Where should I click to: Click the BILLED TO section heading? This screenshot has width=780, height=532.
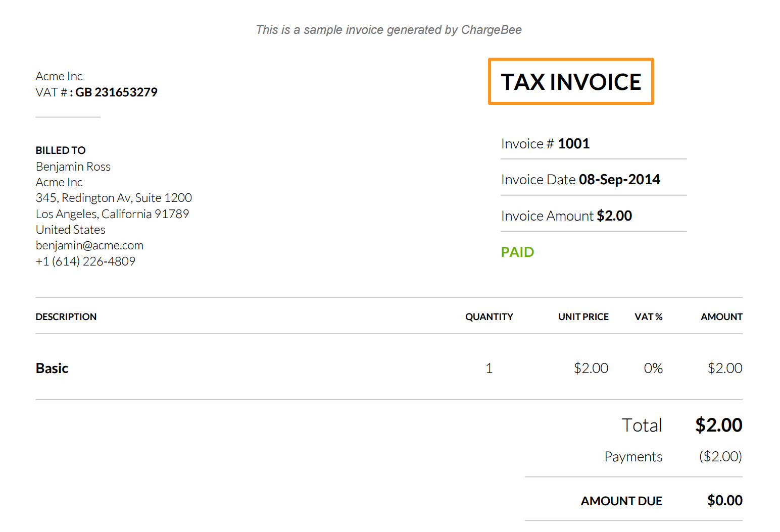click(61, 150)
